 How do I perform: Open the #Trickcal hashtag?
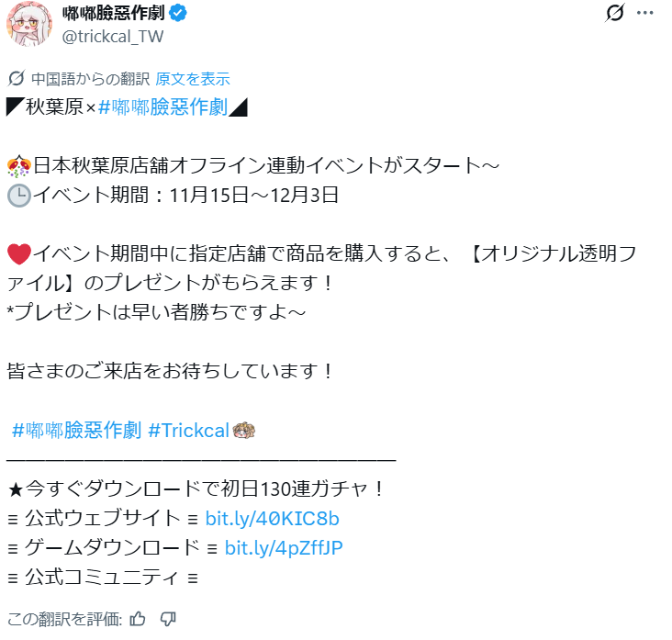point(188,431)
